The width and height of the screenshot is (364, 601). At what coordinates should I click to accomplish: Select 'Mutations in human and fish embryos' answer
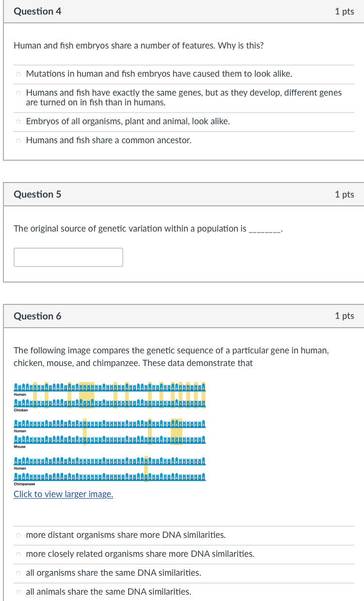[18, 74]
